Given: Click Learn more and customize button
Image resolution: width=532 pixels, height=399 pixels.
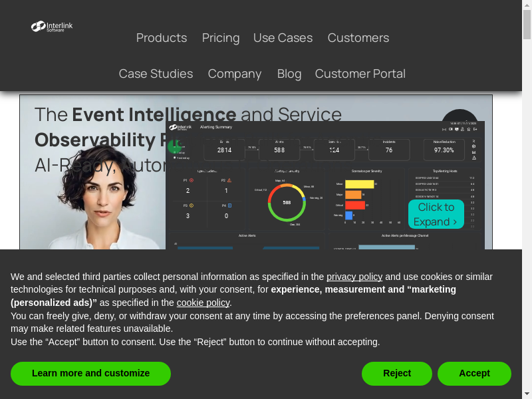Looking at the screenshot, I should [x=90, y=374].
